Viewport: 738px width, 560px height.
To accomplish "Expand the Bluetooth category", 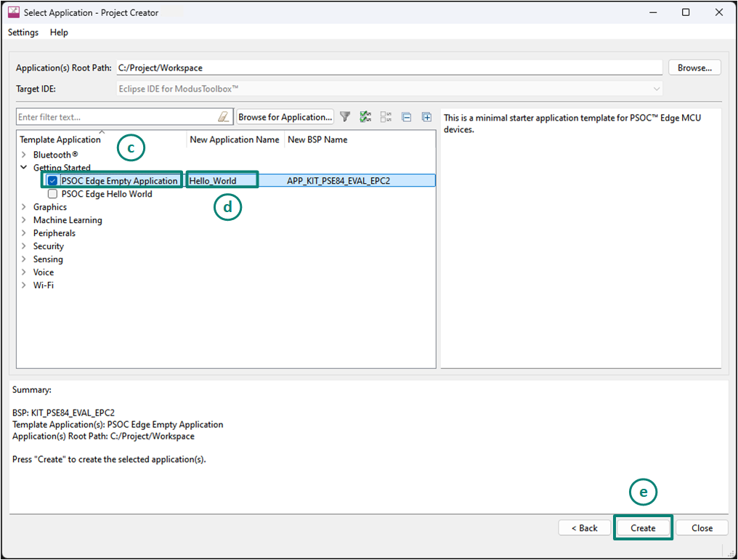I will point(24,155).
